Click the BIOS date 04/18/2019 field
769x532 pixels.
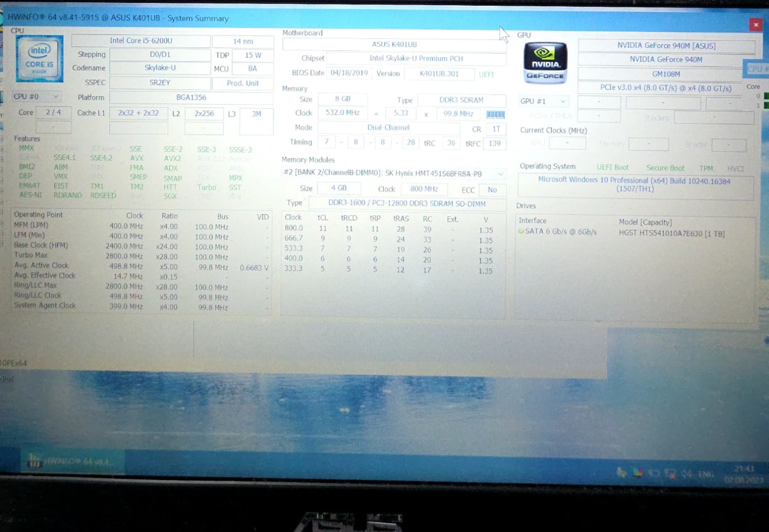(349, 73)
